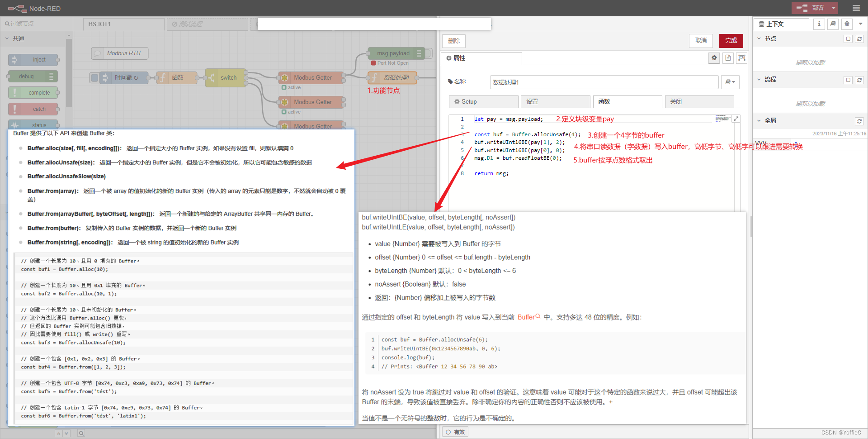Open the info sidebar tab icon
Viewport: 868px width, 439px height.
(x=819, y=24)
